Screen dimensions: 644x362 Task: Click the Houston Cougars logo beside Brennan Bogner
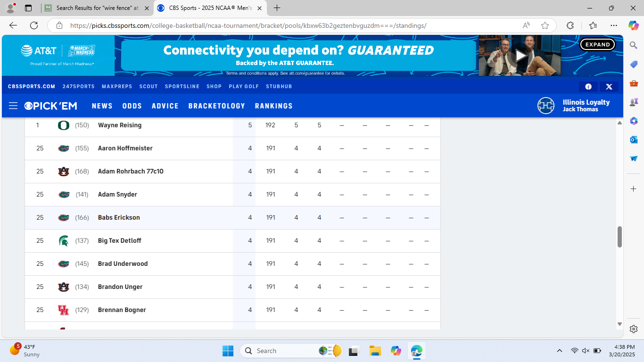[63, 310]
